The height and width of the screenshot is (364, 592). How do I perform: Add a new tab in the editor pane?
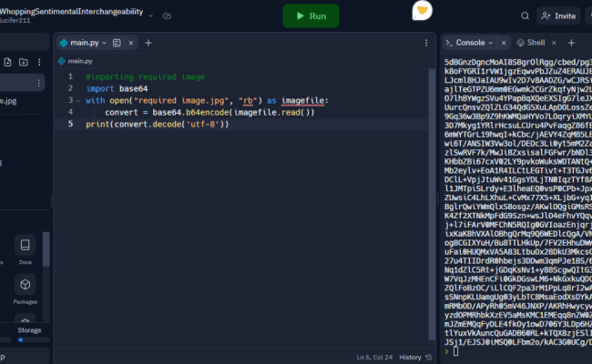pos(148,43)
